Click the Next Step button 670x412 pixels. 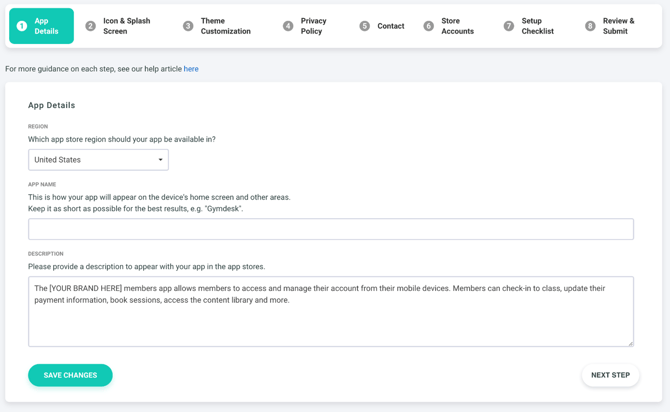pyautogui.click(x=610, y=375)
